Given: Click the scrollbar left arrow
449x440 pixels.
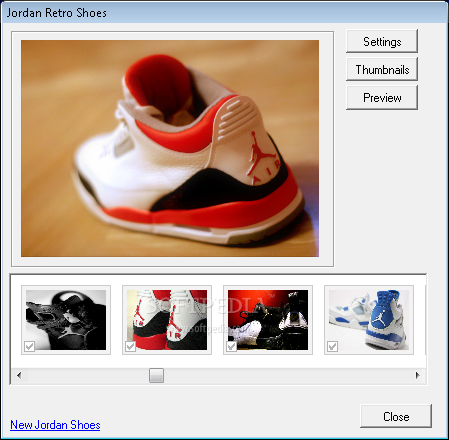Looking at the screenshot, I should (x=19, y=376).
